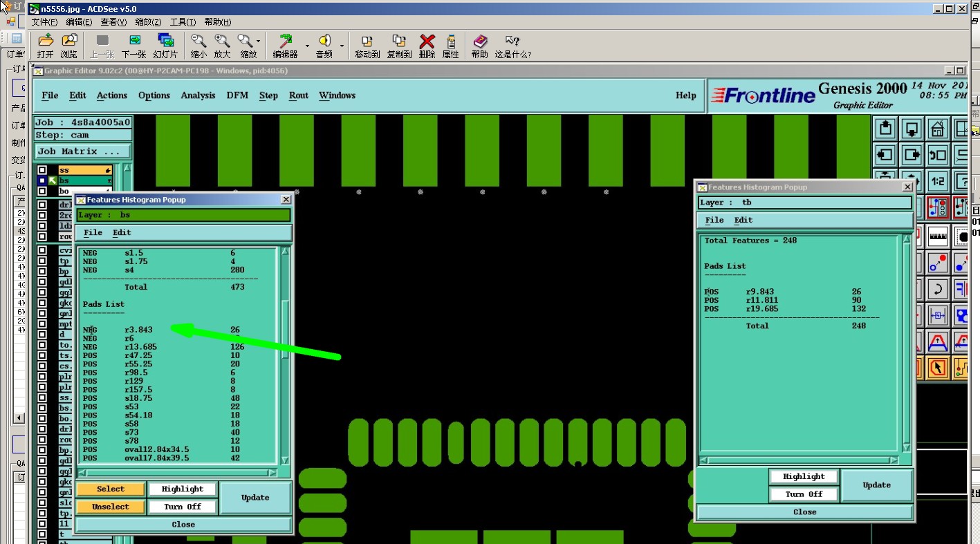980x544 pixels.
Task: Click Select in bs histogram popup
Action: point(111,489)
